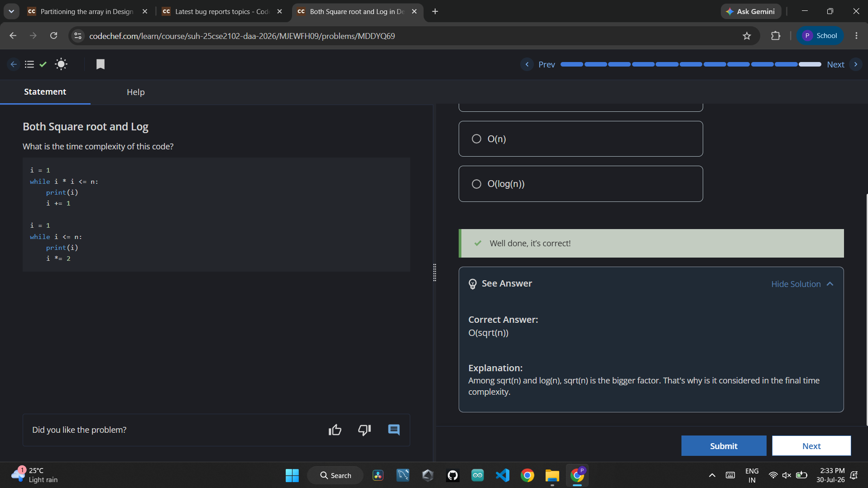Click the right panel vertical scrollbar
Viewport: 868px width, 488px height.
pyautogui.click(x=867, y=310)
